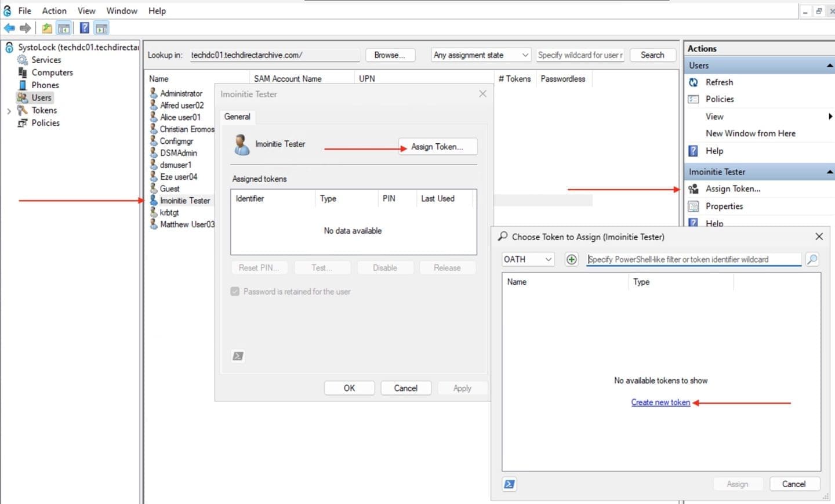835x504 pixels.
Task: Open Help under the Users actions section
Action: click(x=714, y=151)
